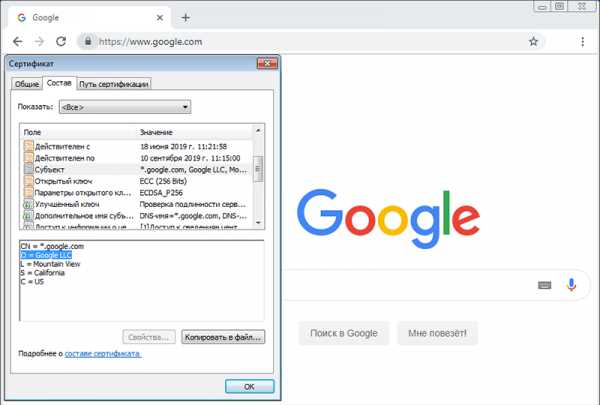Bookmark this page with the star icon
Viewport: 600px width, 405px height.
(533, 41)
